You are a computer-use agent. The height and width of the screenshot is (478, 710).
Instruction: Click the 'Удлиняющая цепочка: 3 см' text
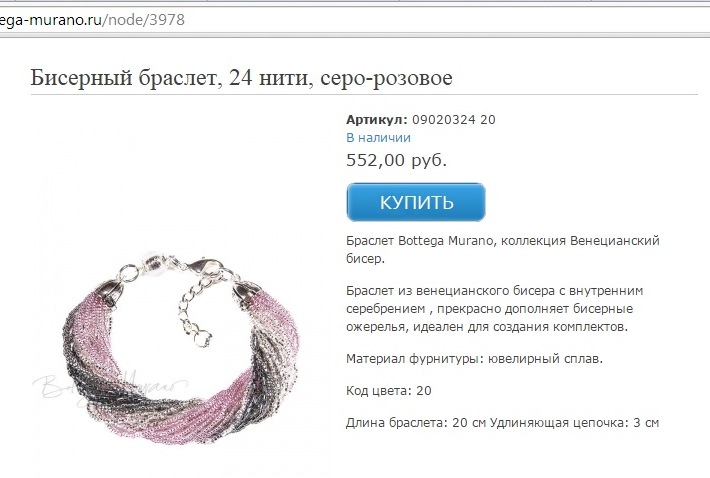pyautogui.click(x=574, y=423)
